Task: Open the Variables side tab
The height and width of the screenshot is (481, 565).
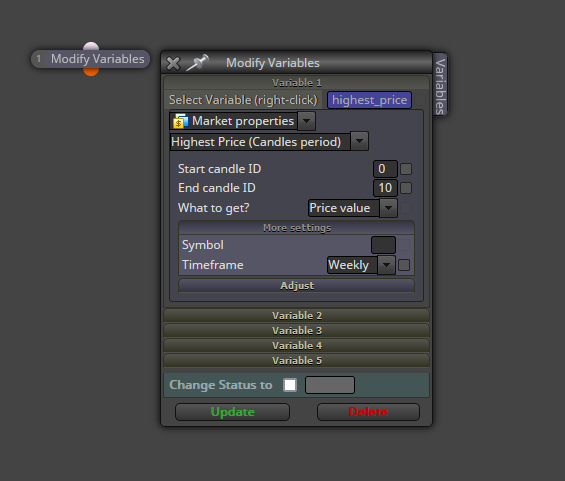Action: pyautogui.click(x=440, y=84)
